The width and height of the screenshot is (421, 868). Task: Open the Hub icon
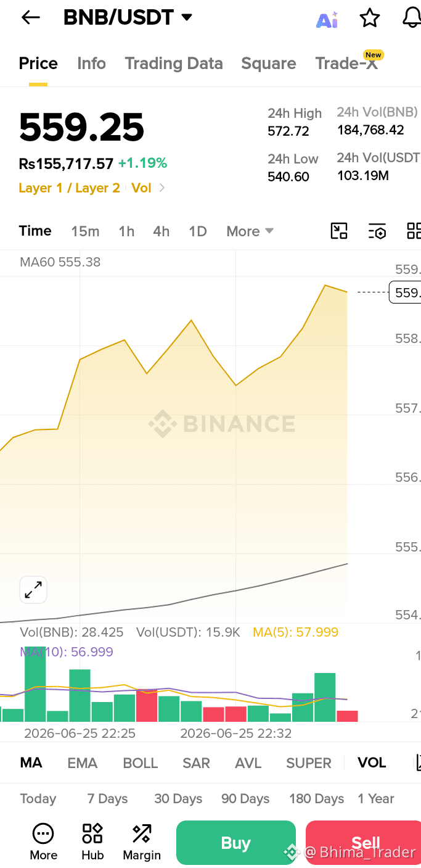(x=92, y=842)
